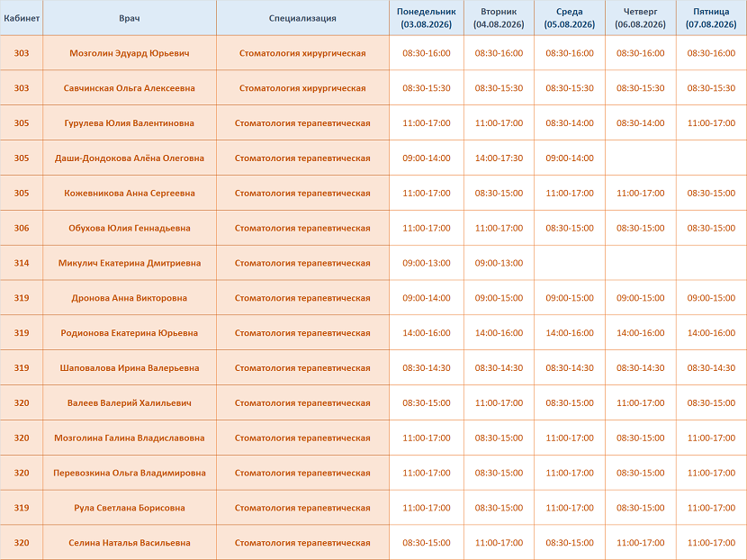This screenshot has width=747, height=560.
Task: Click Валеев's Tuesday 11:00-17:00 slot
Action: (499, 402)
